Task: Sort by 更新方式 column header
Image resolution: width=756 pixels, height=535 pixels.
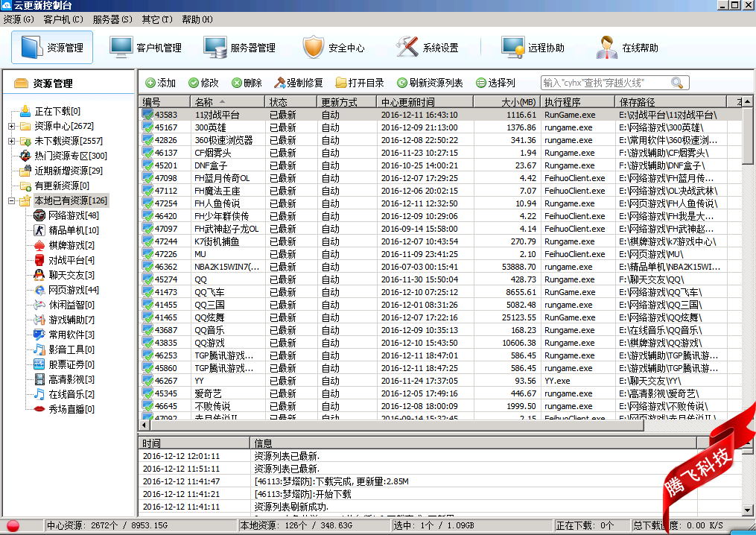Action: click(347, 102)
